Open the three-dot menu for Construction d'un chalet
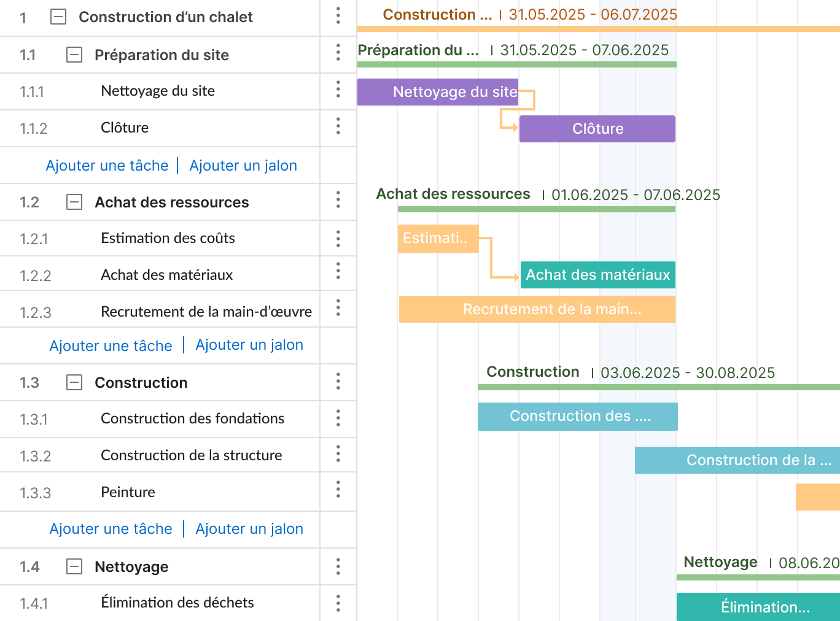 click(338, 15)
